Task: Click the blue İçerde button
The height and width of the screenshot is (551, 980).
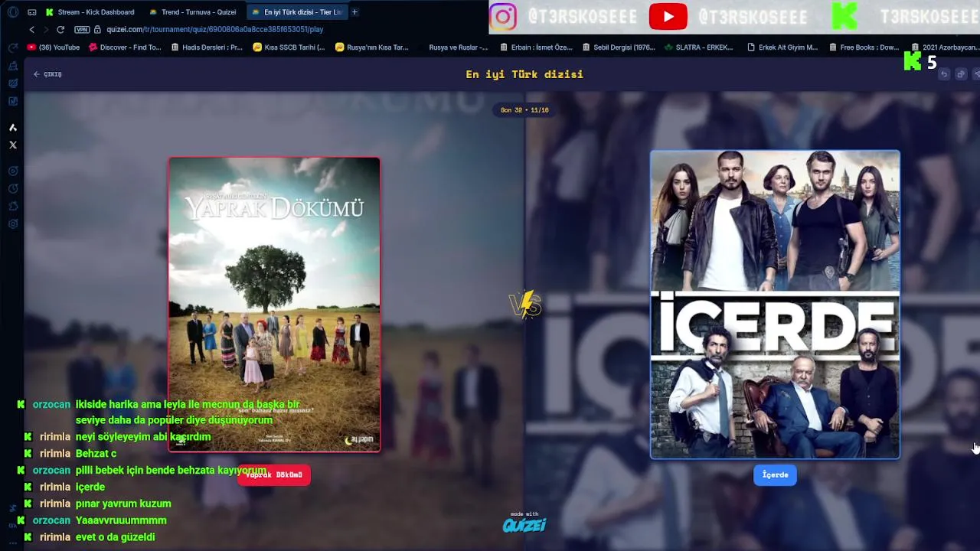Action: click(775, 475)
